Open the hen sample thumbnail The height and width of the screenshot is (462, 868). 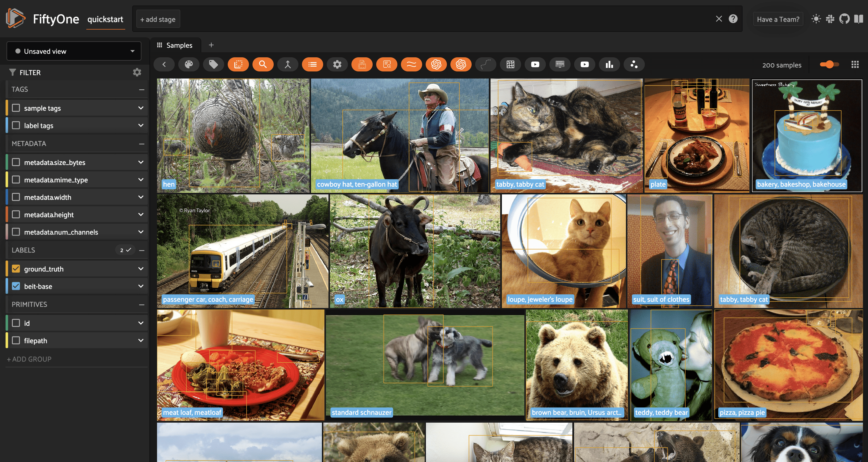(233, 135)
